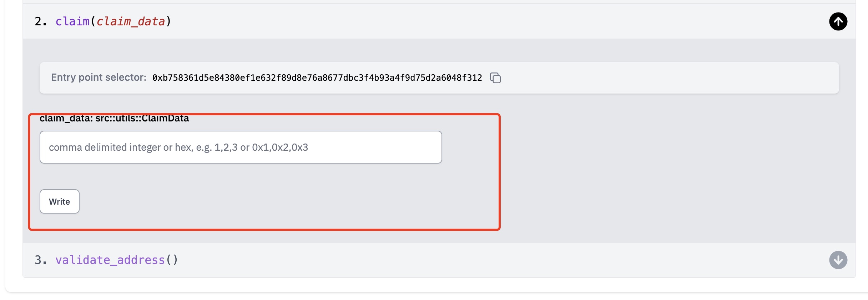
Task: Click the Write button
Action: pos(60,201)
